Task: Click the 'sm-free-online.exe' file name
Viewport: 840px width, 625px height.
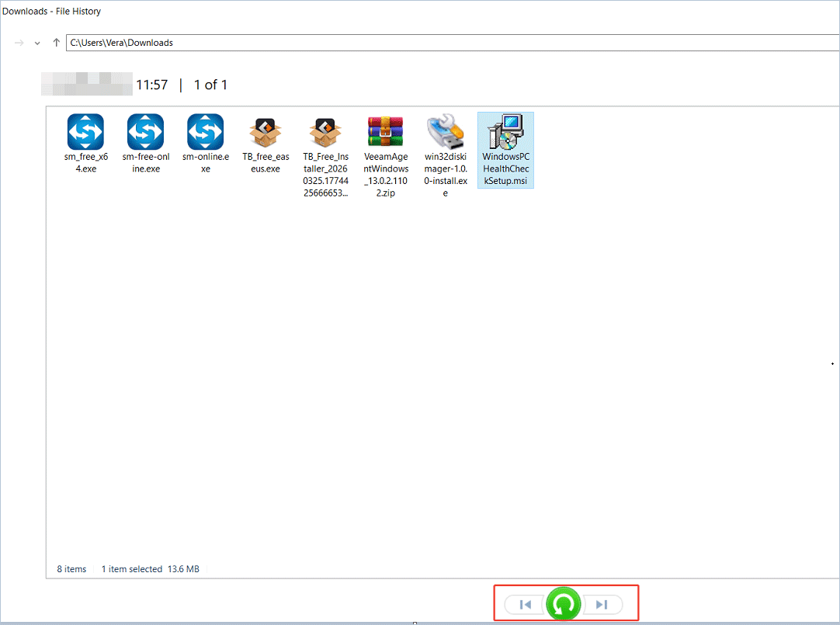Action: tap(146, 163)
